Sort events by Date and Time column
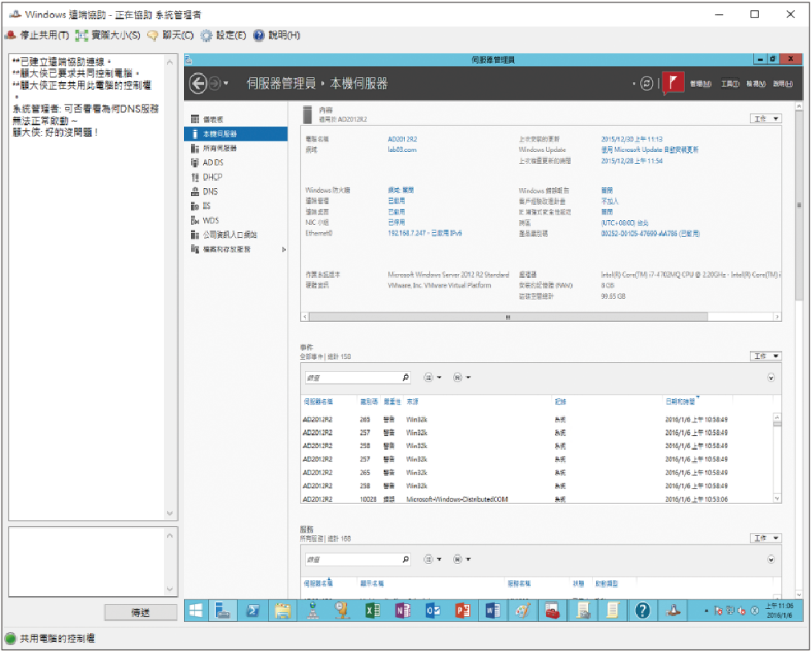The width and height of the screenshot is (812, 653). tap(680, 402)
